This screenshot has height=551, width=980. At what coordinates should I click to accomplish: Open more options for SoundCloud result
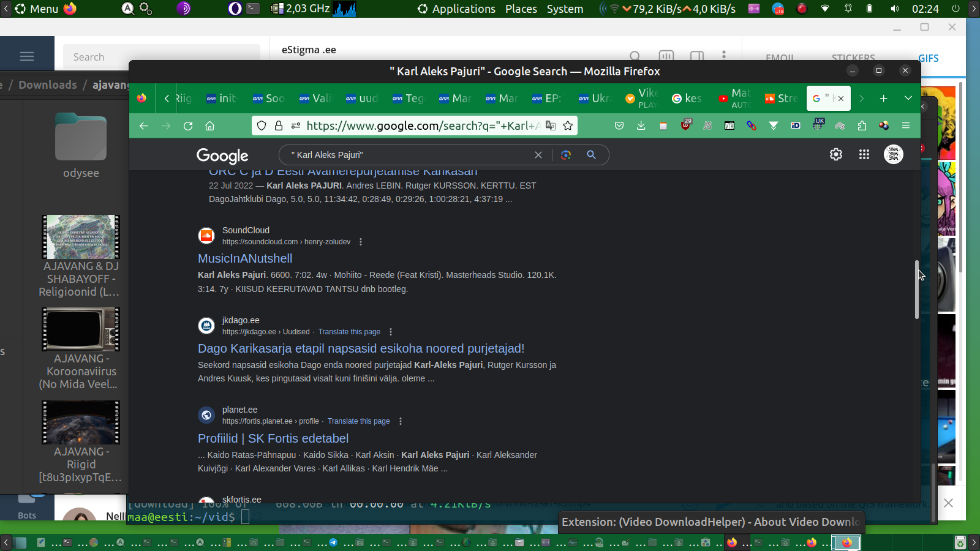pyautogui.click(x=361, y=242)
